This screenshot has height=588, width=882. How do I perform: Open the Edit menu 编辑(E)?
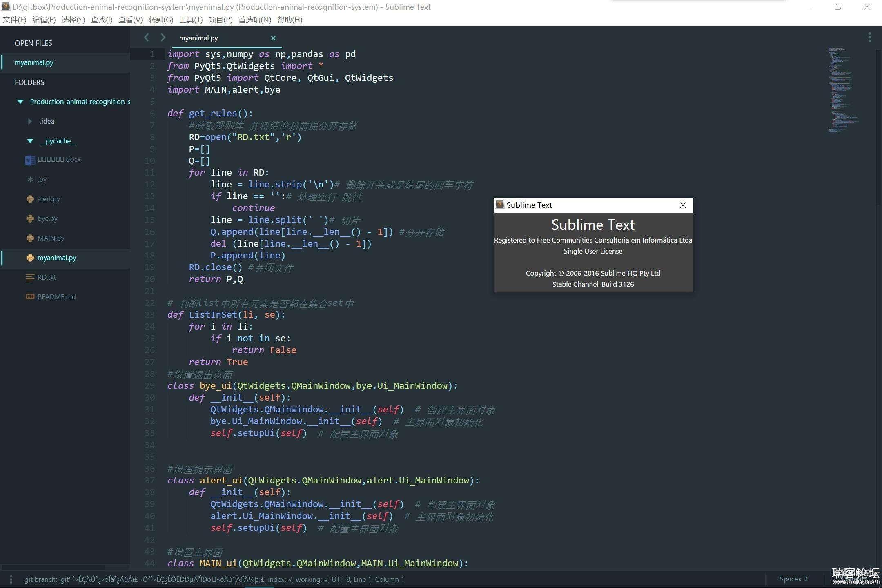tap(44, 20)
